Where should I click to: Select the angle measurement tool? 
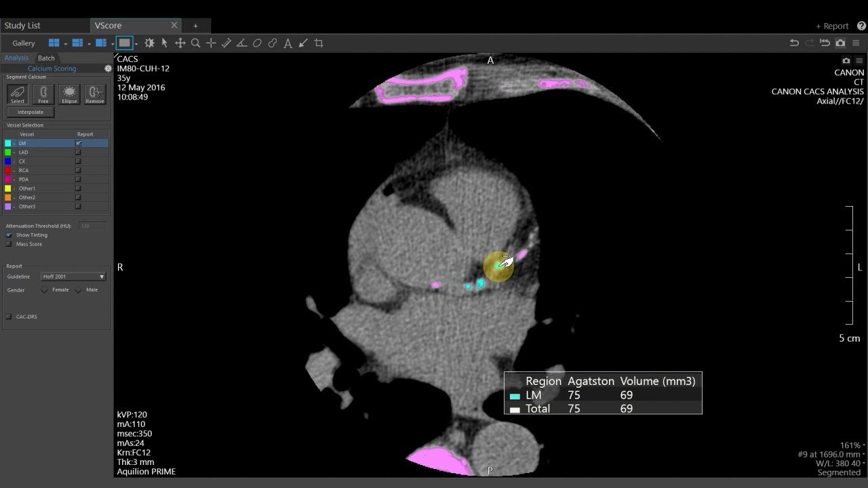point(241,43)
